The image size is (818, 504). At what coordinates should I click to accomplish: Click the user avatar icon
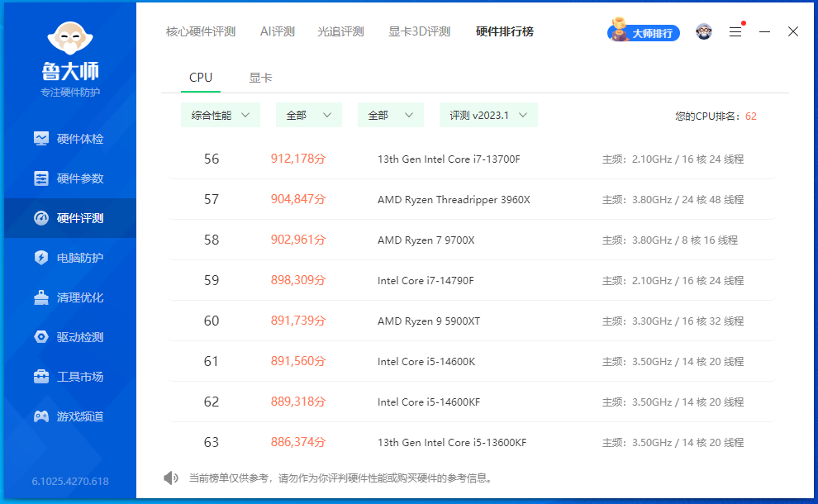coord(704,32)
